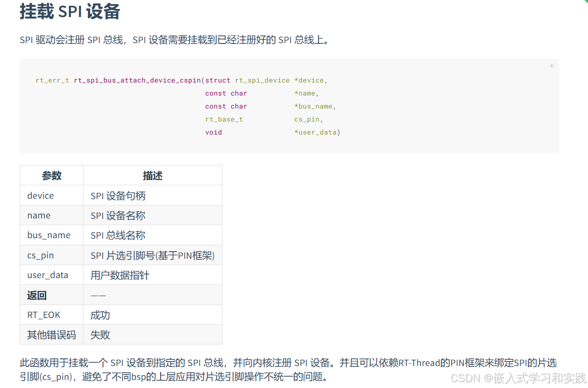Select the 'SPI 总线名称' table cell
Image resolution: width=588 pixels, height=388 pixels.
pos(152,235)
